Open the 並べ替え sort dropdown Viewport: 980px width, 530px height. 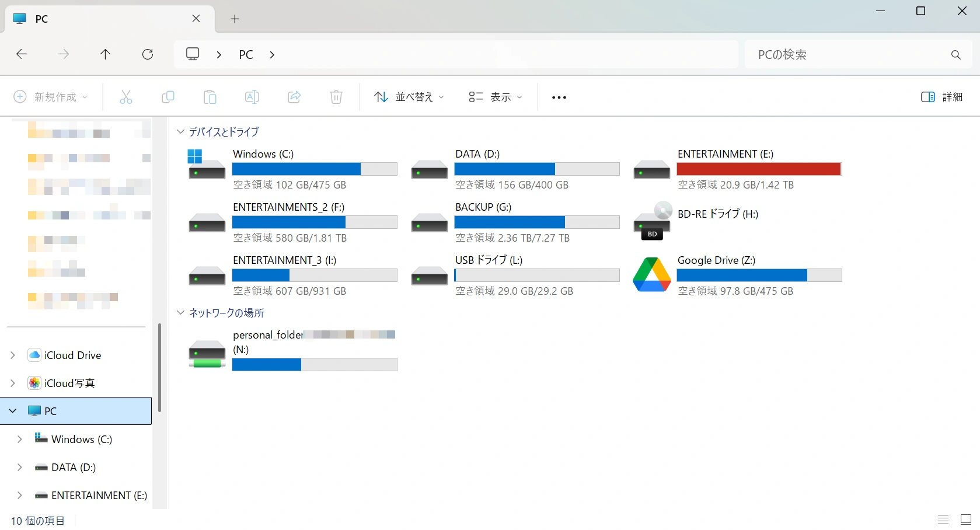[x=409, y=97]
